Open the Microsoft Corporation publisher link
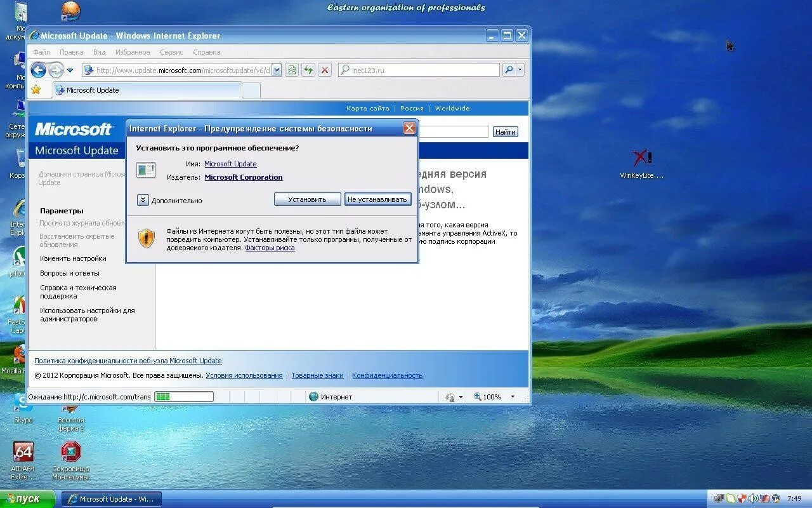 pyautogui.click(x=244, y=177)
